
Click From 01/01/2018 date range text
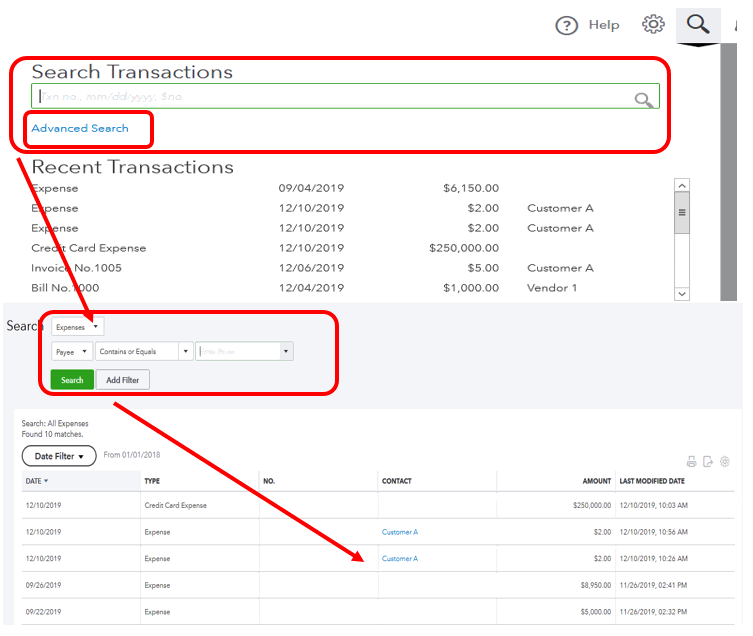click(132, 455)
